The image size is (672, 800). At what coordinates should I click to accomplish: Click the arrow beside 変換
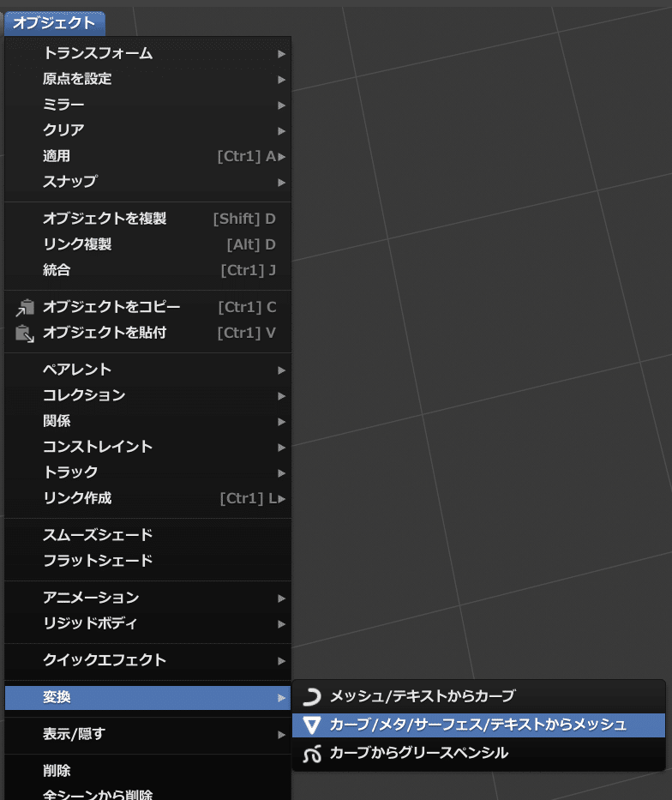pyautogui.click(x=281, y=698)
